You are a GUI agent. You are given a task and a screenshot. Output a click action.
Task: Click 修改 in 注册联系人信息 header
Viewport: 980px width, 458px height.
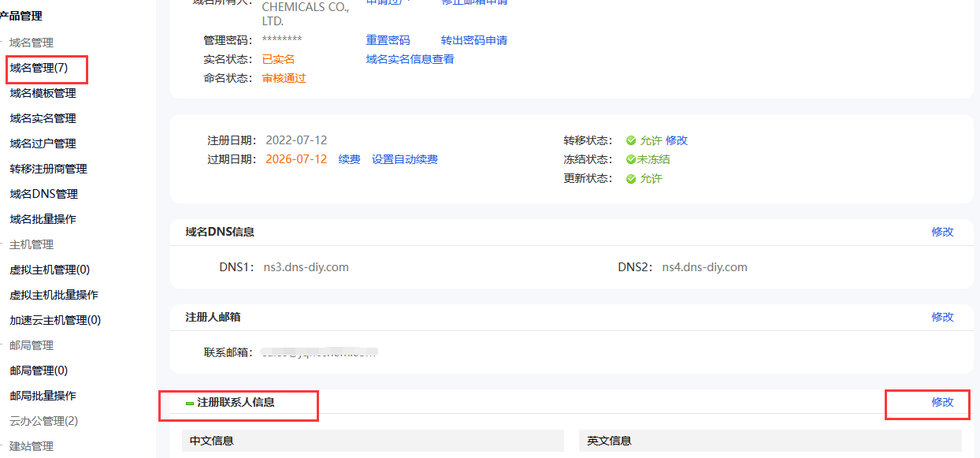(x=942, y=402)
